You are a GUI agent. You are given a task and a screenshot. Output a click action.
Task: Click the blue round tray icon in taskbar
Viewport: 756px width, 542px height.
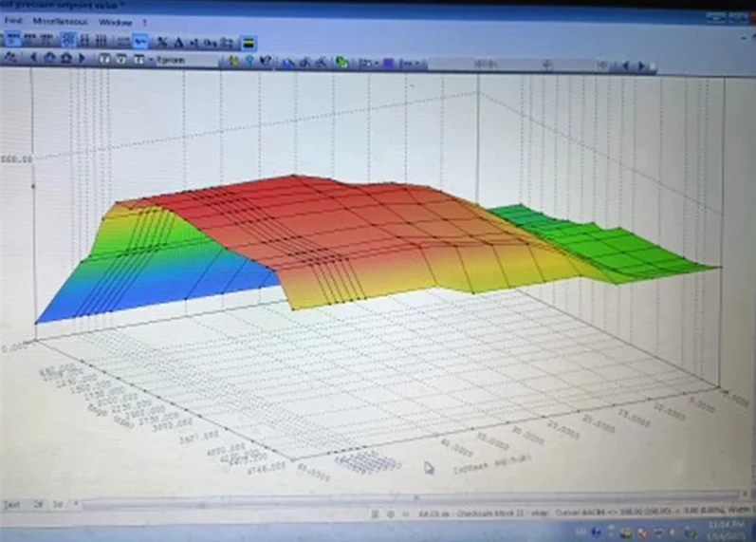tap(596, 533)
